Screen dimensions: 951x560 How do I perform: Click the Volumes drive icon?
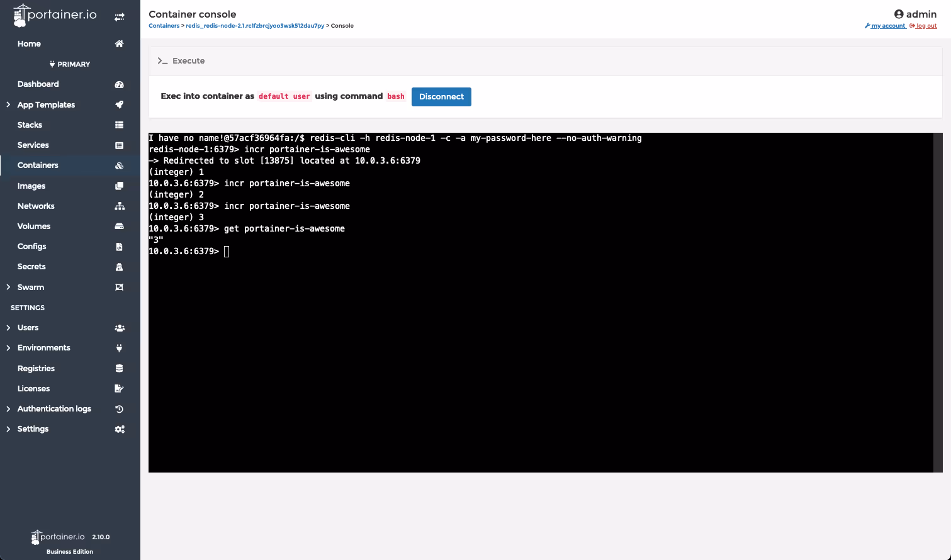pyautogui.click(x=119, y=227)
